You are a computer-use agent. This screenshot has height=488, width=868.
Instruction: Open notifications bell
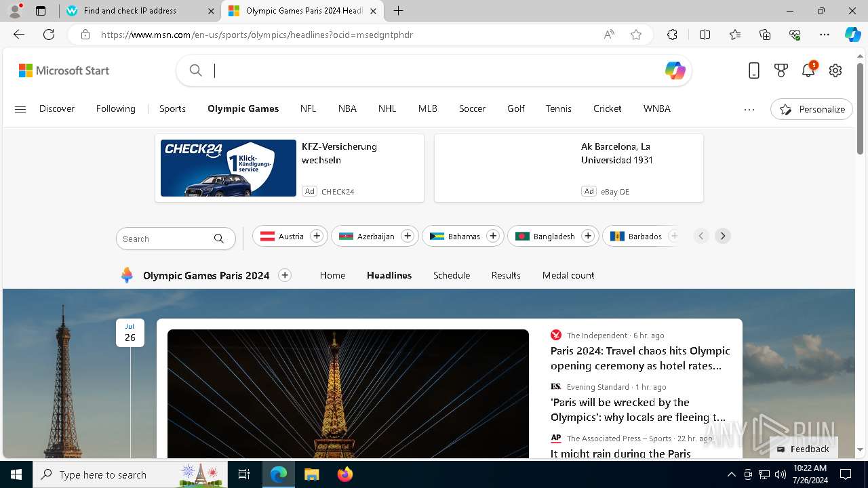pyautogui.click(x=808, y=70)
